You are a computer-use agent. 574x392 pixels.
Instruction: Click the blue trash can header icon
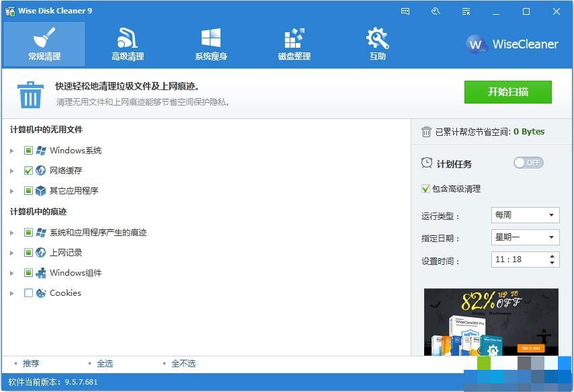[30, 95]
